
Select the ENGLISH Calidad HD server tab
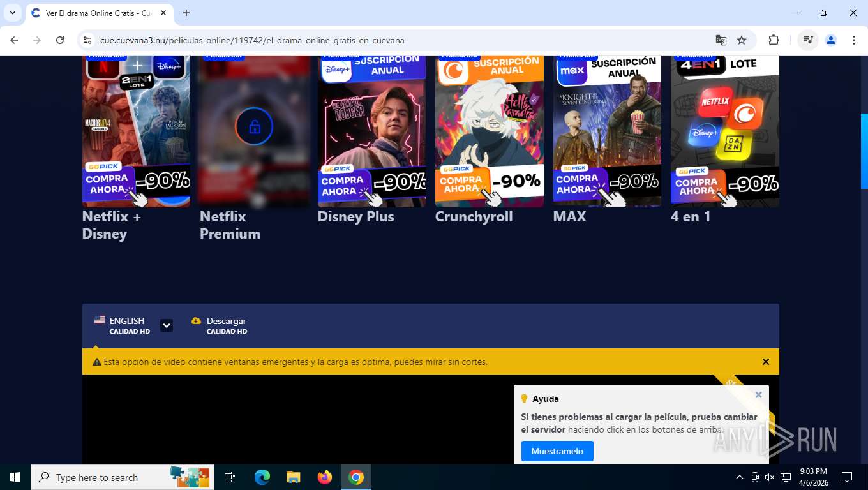pyautogui.click(x=122, y=325)
